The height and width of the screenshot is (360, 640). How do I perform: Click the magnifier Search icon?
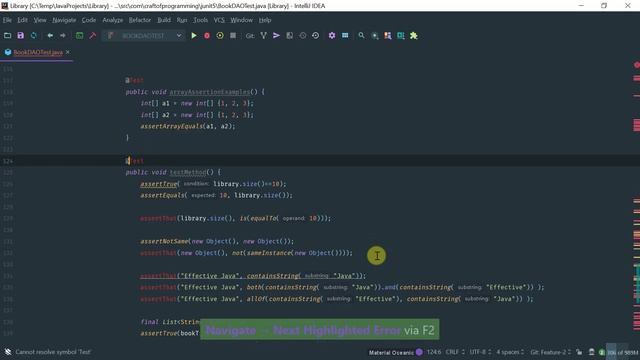(x=361, y=36)
